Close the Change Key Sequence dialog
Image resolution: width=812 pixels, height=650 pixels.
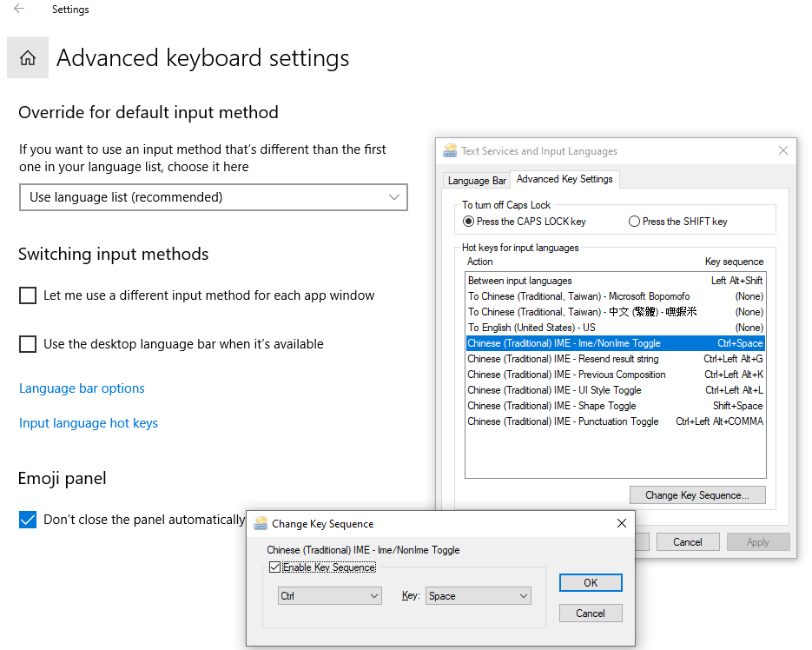tap(622, 523)
